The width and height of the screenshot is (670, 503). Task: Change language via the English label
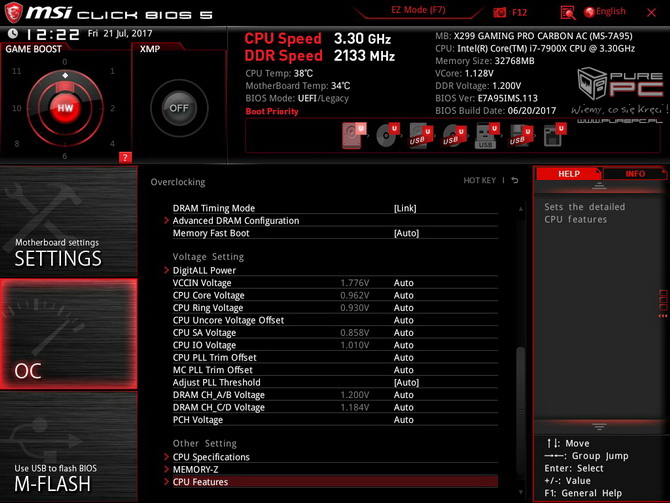(611, 12)
